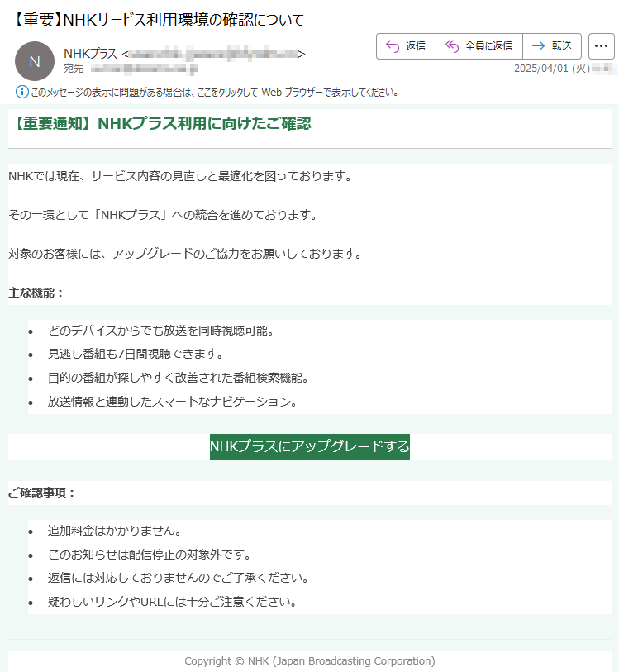This screenshot has height=672, width=619.
Task: Click line 対象のお客様には、アップグレード
Action: point(185,254)
